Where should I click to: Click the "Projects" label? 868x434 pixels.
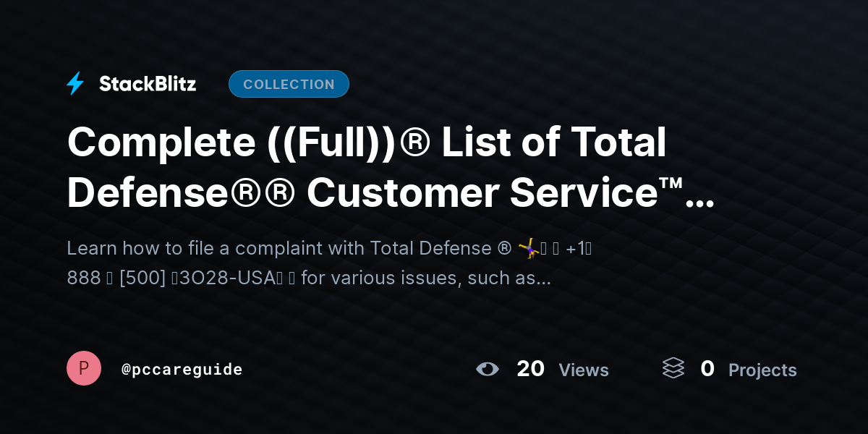(762, 370)
